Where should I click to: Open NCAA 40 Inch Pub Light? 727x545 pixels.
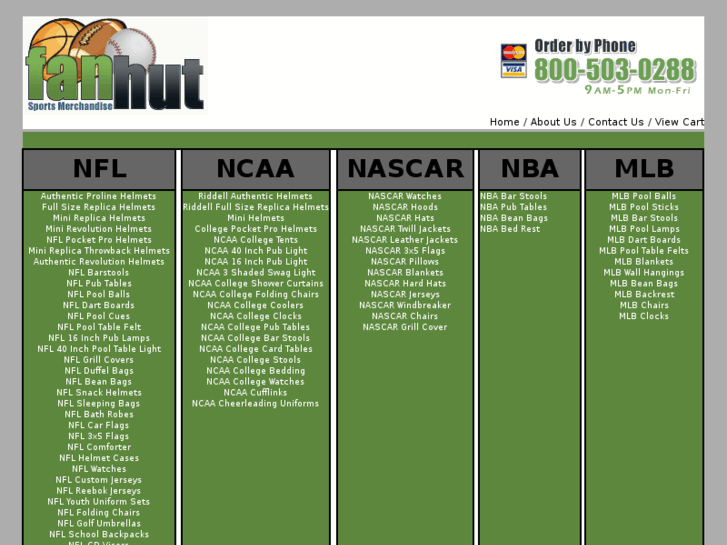point(255,250)
